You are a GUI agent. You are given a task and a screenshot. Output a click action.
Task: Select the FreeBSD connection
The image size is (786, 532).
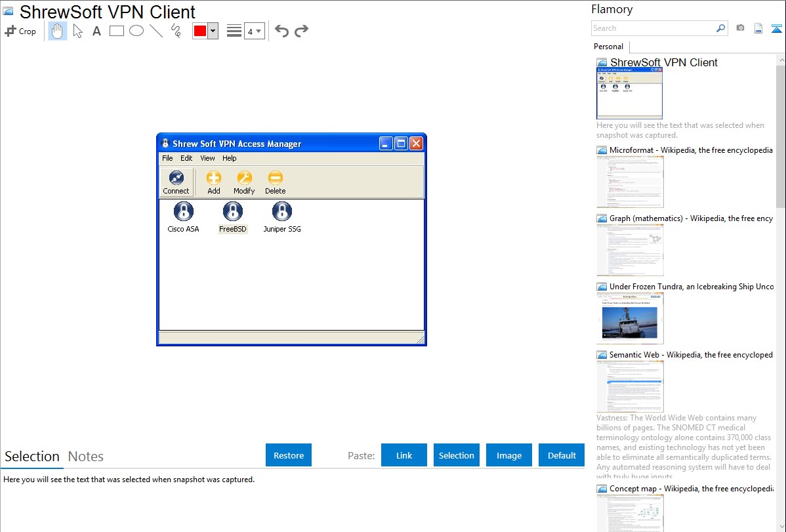click(233, 217)
